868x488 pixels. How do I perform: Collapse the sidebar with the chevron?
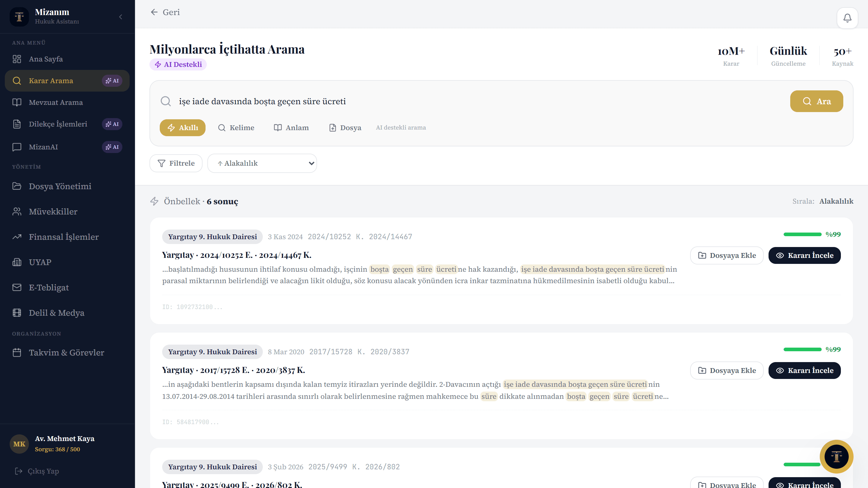121,17
